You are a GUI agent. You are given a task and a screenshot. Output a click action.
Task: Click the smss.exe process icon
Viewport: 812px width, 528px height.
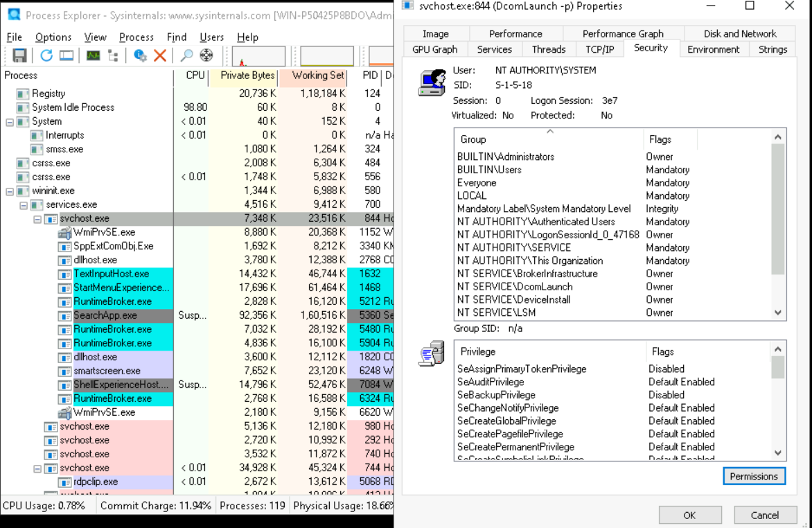click(x=37, y=149)
